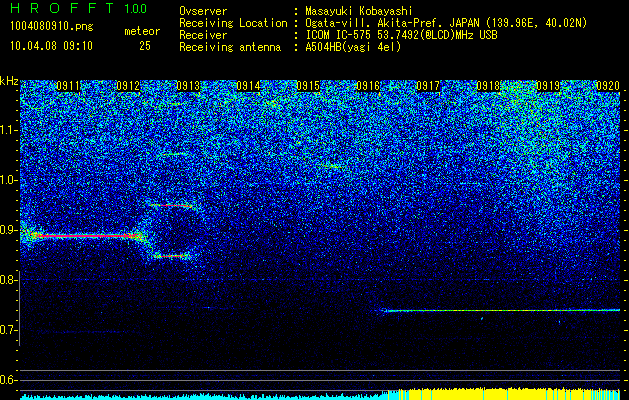Click the meteor count value 25
629x400 pixels.
(x=145, y=46)
